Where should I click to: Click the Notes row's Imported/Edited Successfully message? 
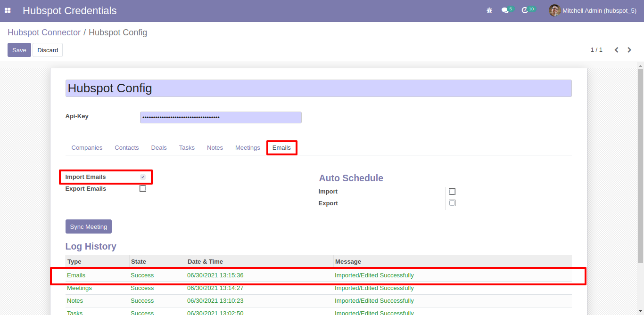pyautogui.click(x=374, y=301)
